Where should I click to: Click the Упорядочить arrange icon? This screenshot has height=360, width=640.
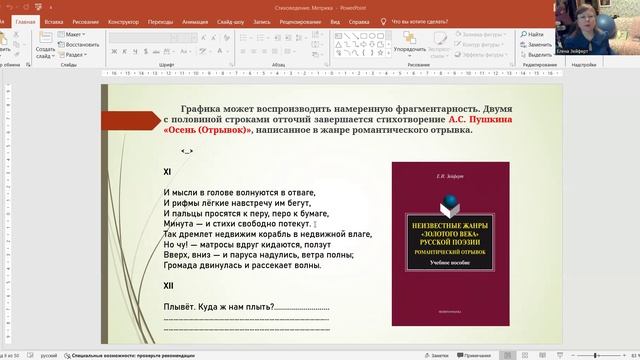point(409,38)
